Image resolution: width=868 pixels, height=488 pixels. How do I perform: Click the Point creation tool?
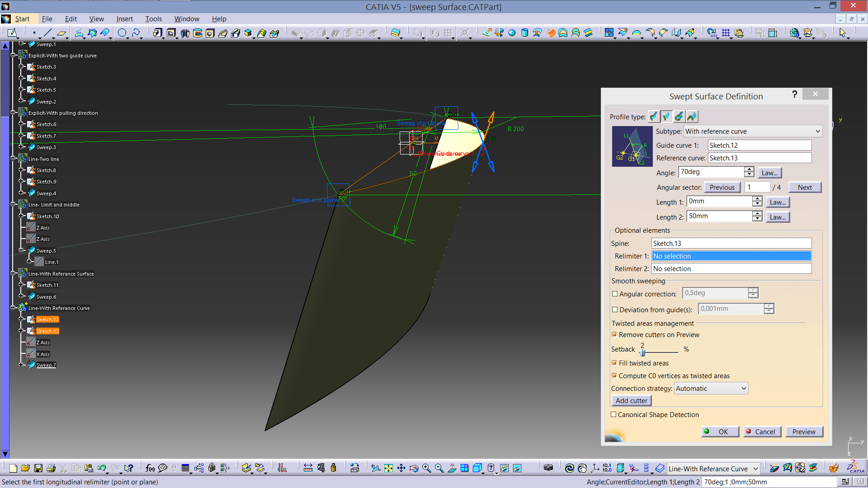[x=34, y=33]
